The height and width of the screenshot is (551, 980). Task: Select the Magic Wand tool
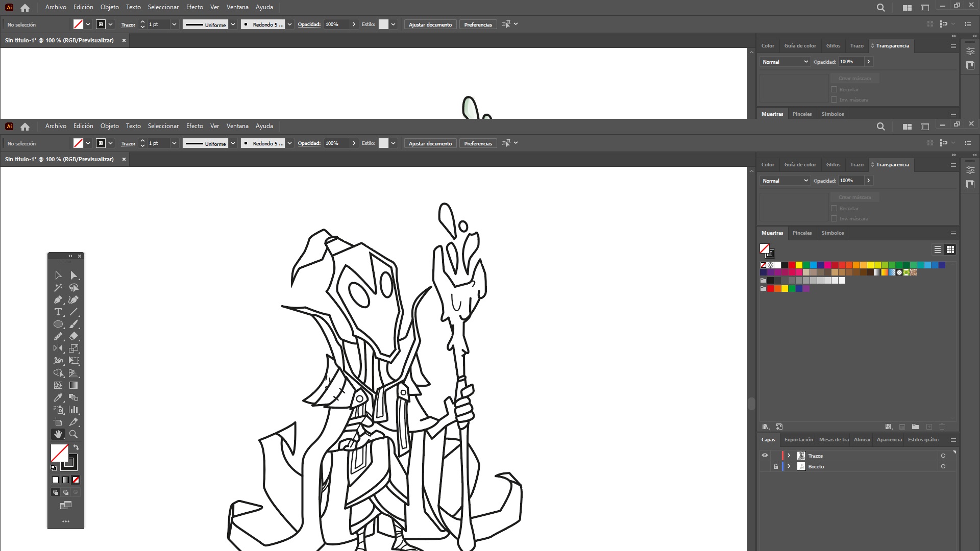(x=58, y=288)
